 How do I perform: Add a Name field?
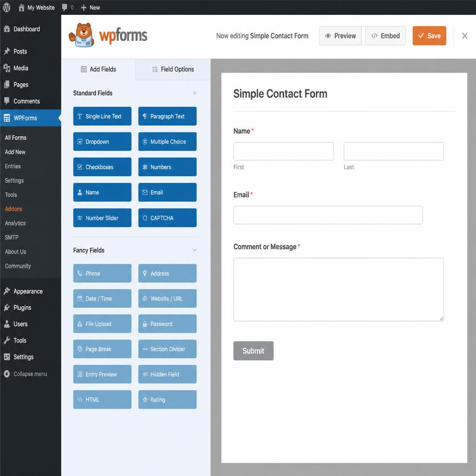click(102, 192)
